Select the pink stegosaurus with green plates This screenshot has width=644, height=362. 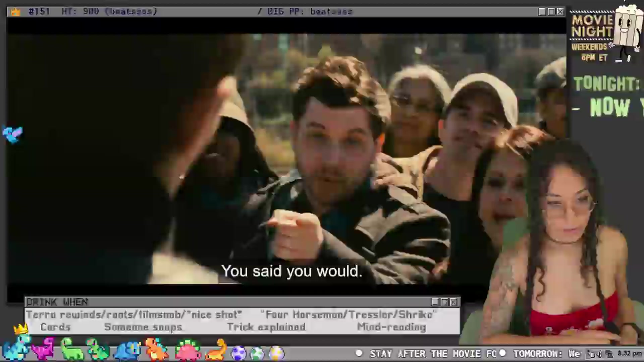coord(188,351)
